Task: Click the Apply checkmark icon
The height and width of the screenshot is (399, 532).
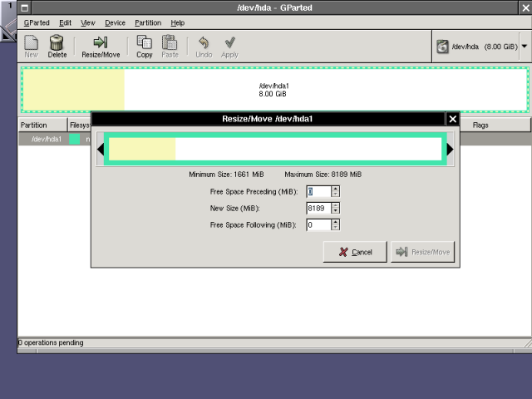Action: click(x=229, y=42)
